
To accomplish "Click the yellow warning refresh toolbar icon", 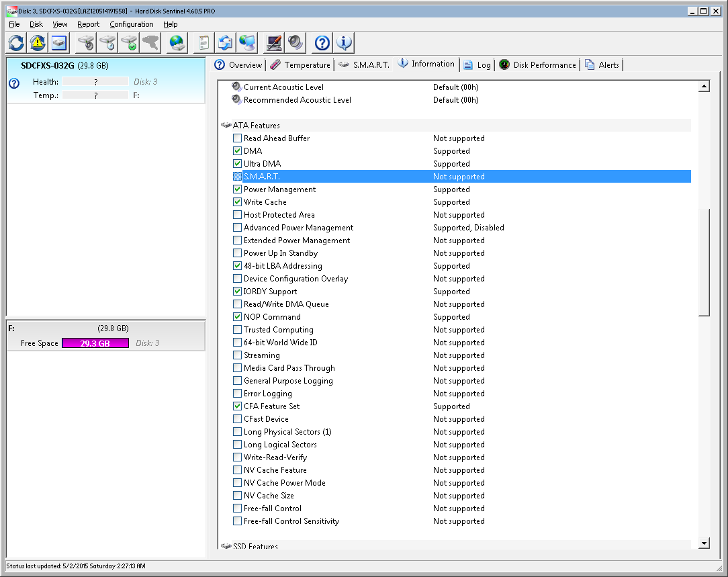I will 38,43.
